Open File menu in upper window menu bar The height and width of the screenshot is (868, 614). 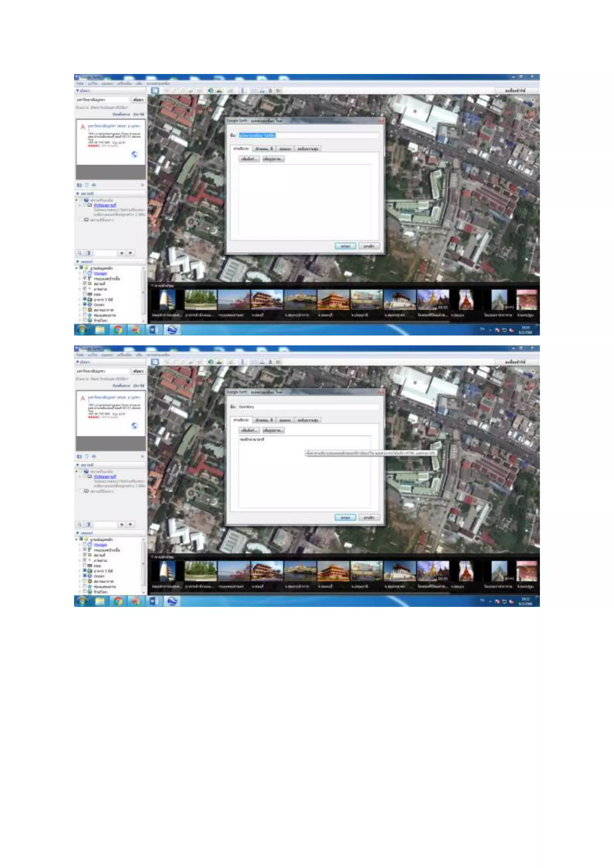pyautogui.click(x=80, y=84)
